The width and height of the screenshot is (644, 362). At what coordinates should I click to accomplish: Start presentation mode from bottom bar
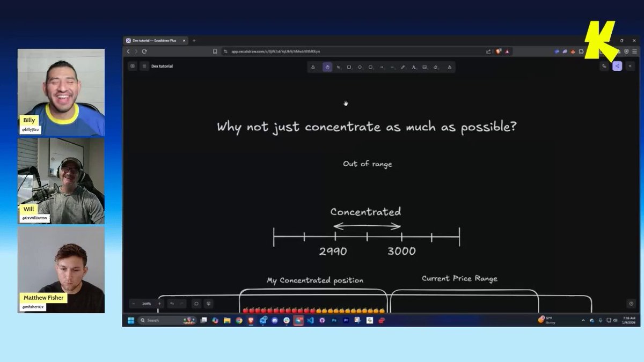click(x=209, y=304)
